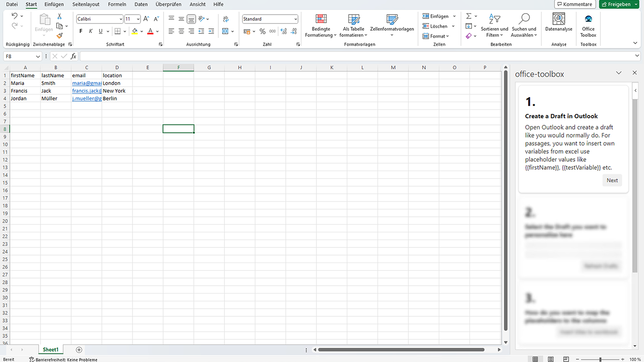Click the yellow fill color button
The width and height of the screenshot is (644, 362).
[x=135, y=31]
